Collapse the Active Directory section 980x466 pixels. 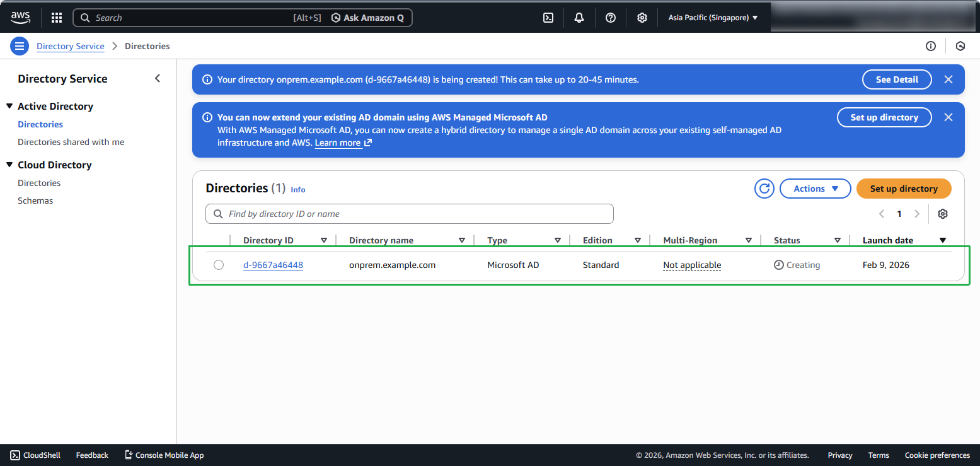9,106
